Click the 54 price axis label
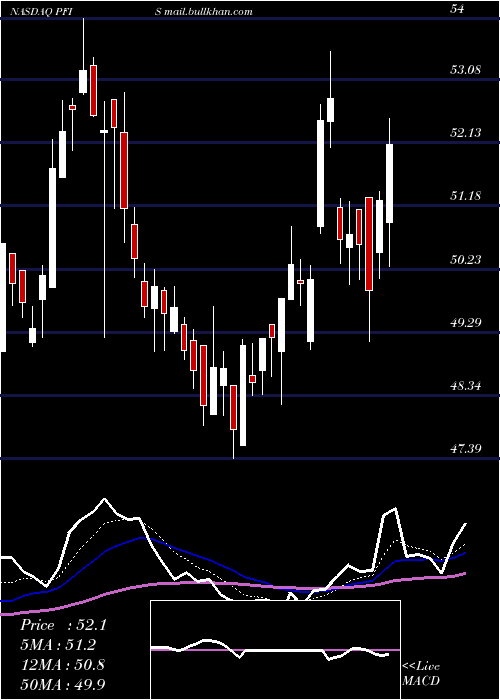Screen dimensions: 500x700 point(457,9)
